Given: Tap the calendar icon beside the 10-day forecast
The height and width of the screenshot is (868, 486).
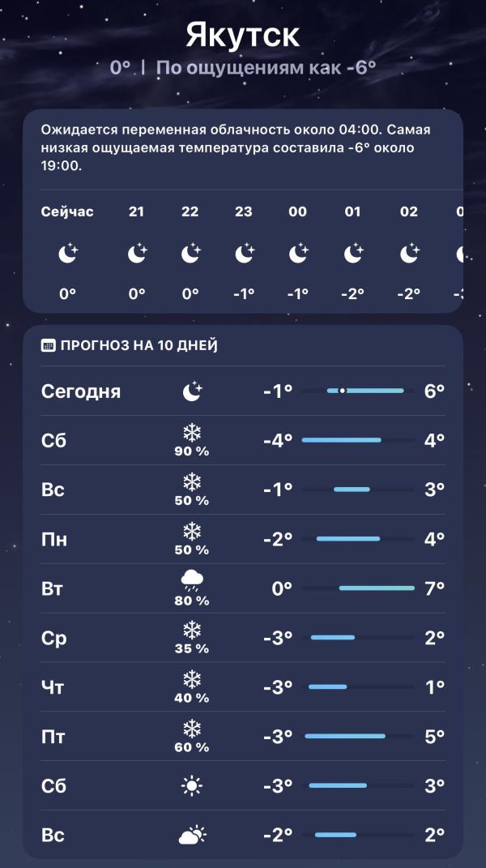Looking at the screenshot, I should click(49, 346).
